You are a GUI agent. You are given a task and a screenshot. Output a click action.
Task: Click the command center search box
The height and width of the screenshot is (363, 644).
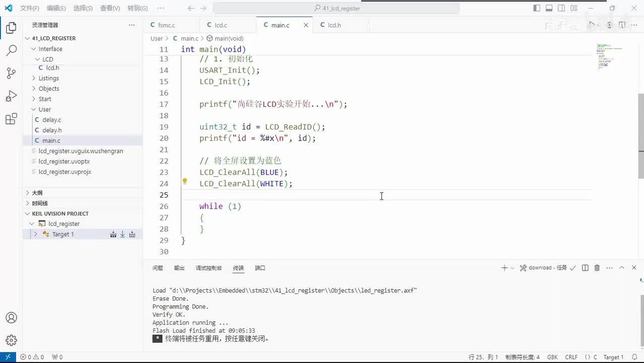click(x=336, y=8)
